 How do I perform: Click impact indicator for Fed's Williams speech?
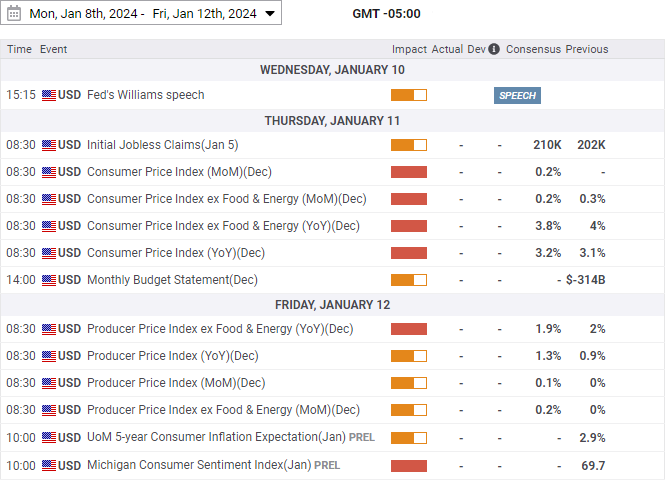(409, 95)
